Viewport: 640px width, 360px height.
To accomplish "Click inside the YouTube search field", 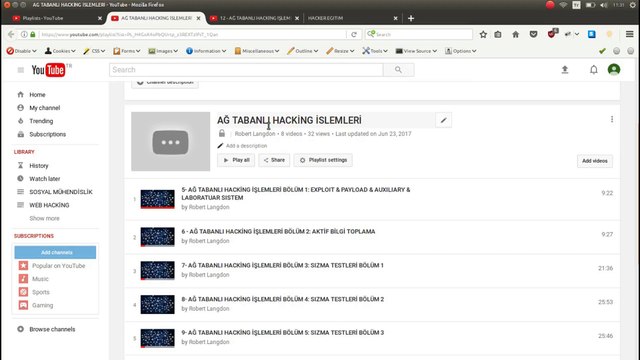I will pyautogui.click(x=246, y=70).
